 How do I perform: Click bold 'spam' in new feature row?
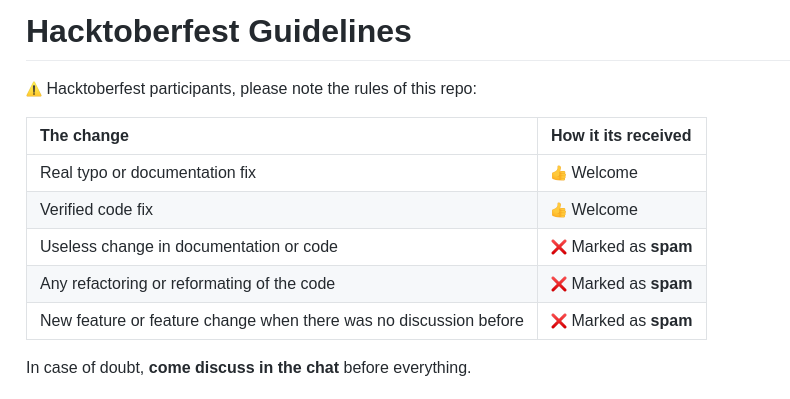[x=672, y=321]
